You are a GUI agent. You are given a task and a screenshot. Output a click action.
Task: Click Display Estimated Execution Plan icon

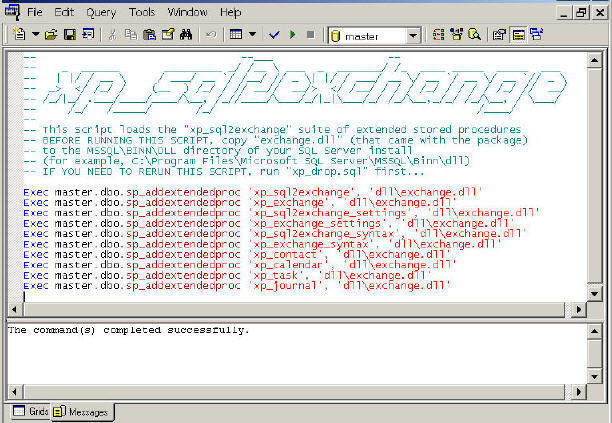439,35
